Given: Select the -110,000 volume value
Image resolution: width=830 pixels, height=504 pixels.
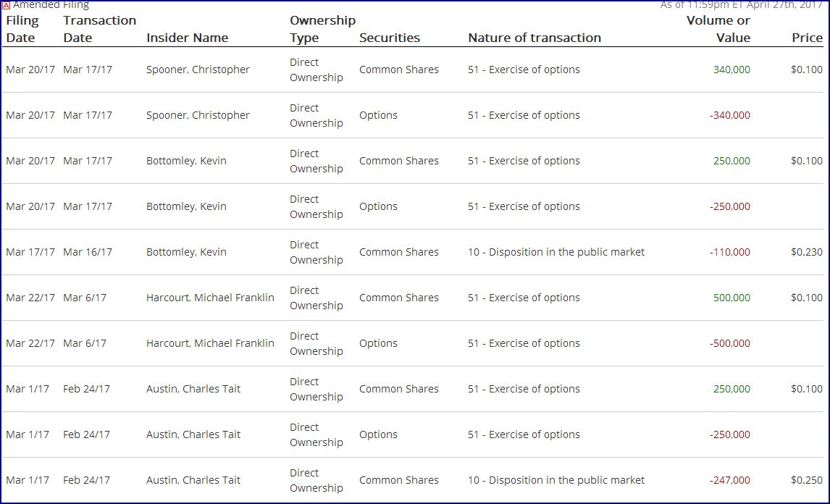Looking at the screenshot, I should tap(729, 253).
